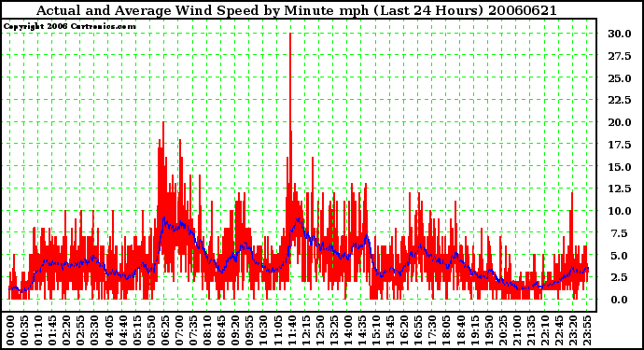This screenshot has width=644, height=350.
Task: Click the tip of the 30 mph spike
Action: [x=290, y=35]
